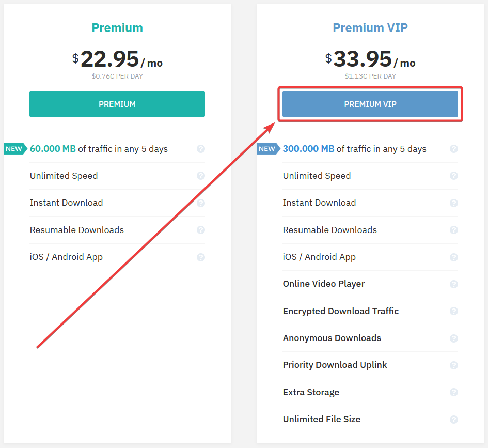This screenshot has height=448, width=488.
Task: Click the blue NEW badge on Premium VIP
Action: pos(269,149)
